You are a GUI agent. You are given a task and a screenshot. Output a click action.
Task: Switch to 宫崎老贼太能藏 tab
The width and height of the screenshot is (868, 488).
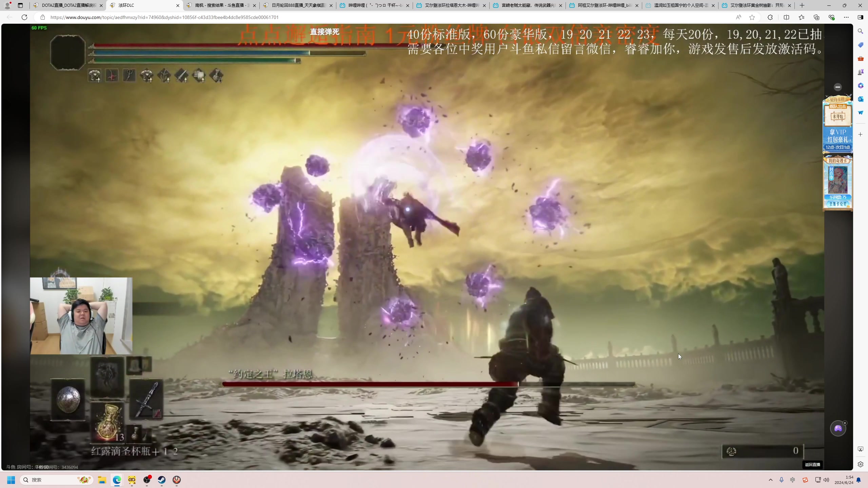[527, 5]
